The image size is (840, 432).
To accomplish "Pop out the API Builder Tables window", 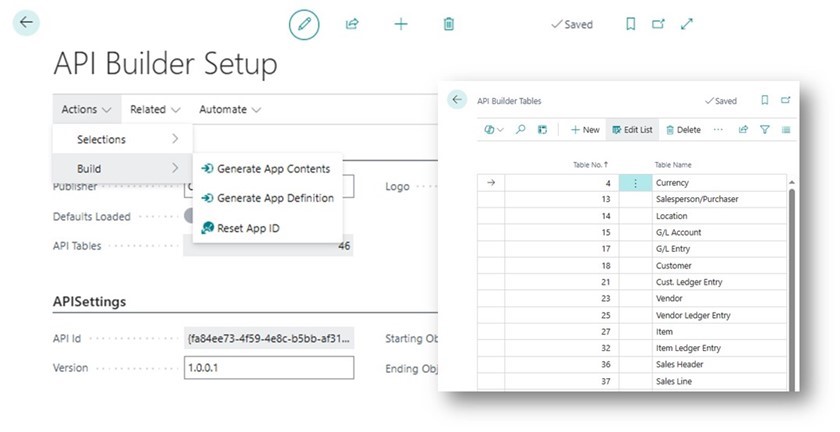I will click(785, 100).
